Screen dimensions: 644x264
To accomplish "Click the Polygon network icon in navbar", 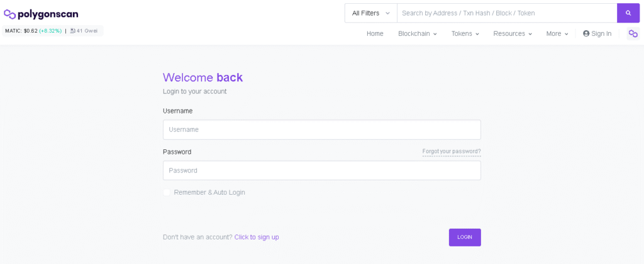I will 633,34.
